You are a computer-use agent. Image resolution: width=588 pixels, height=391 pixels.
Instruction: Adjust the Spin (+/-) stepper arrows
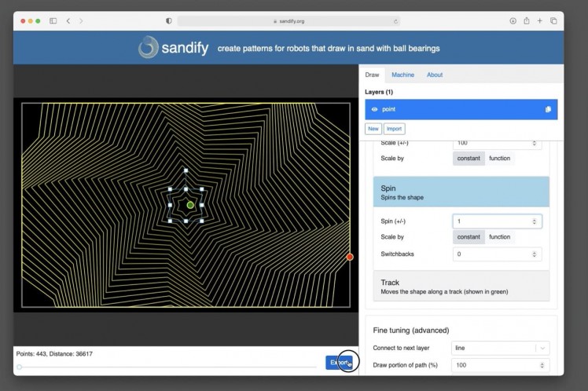tap(535, 221)
